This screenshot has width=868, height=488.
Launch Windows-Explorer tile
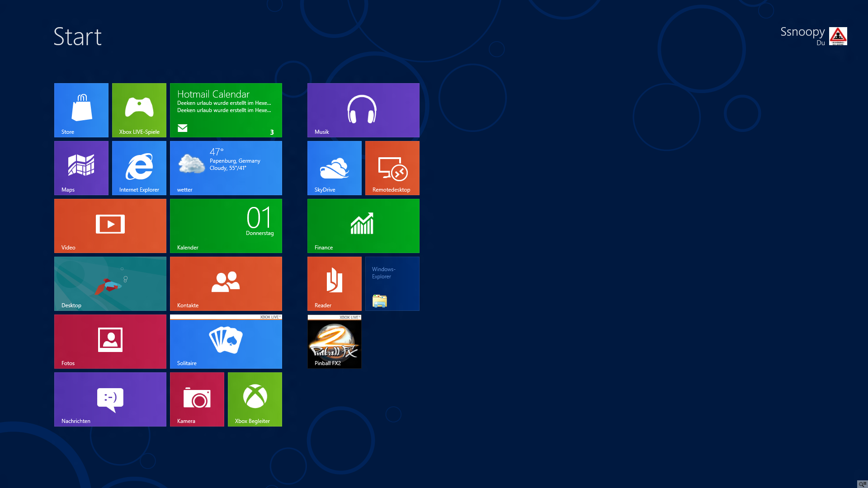coord(392,284)
